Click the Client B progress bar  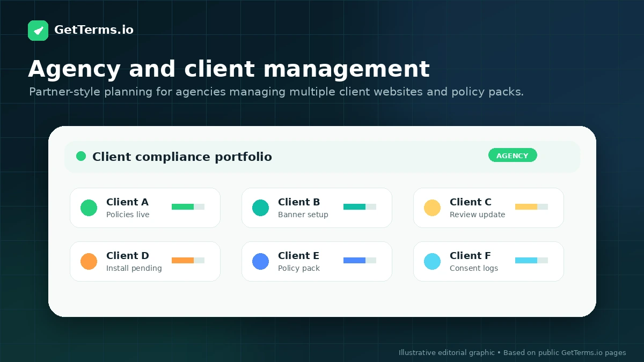360,206
